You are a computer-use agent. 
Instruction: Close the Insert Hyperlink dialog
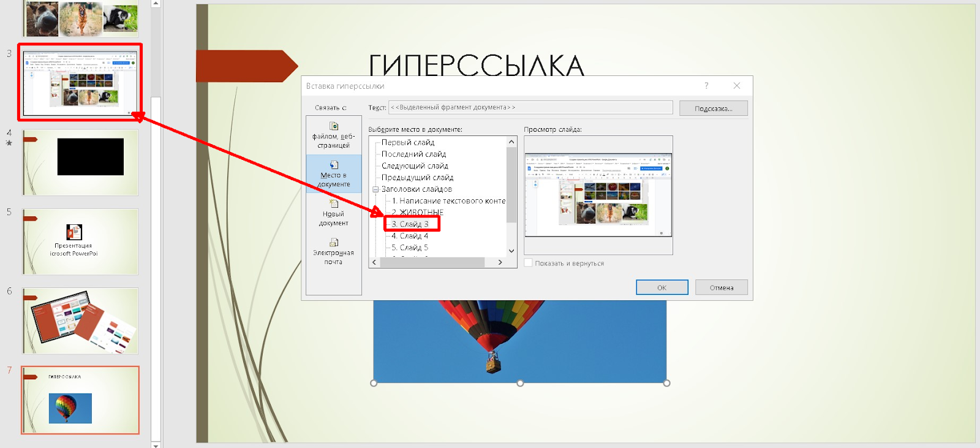(737, 86)
